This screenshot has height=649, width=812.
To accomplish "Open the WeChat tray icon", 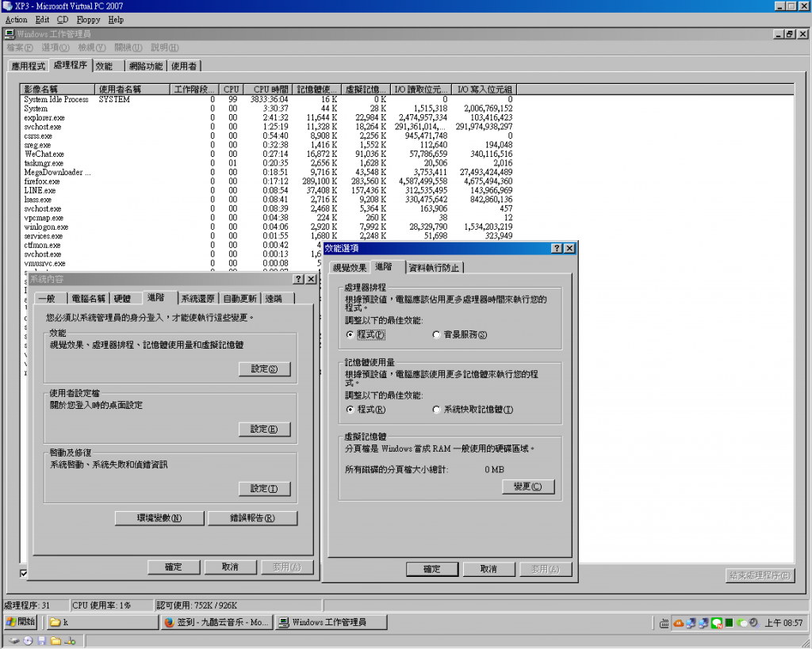I will coord(742,623).
